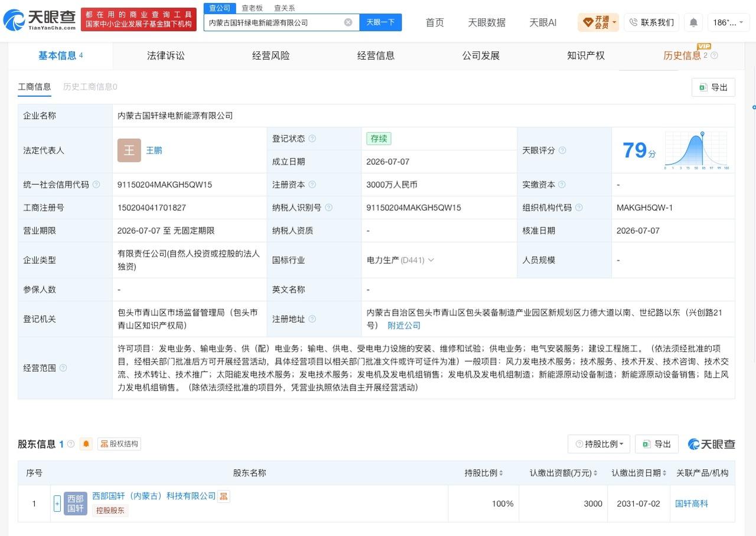This screenshot has width=756, height=536.
Task: Click 联系我们 contact button
Action: point(651,22)
